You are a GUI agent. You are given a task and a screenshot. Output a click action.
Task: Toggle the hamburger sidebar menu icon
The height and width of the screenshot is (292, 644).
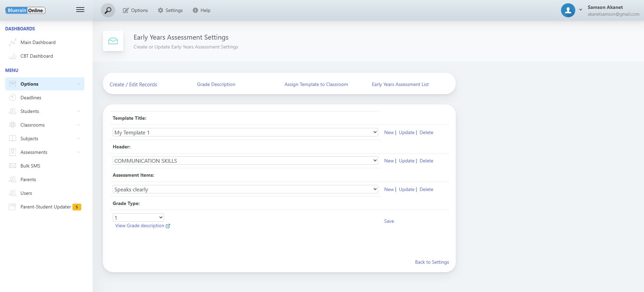pyautogui.click(x=80, y=10)
